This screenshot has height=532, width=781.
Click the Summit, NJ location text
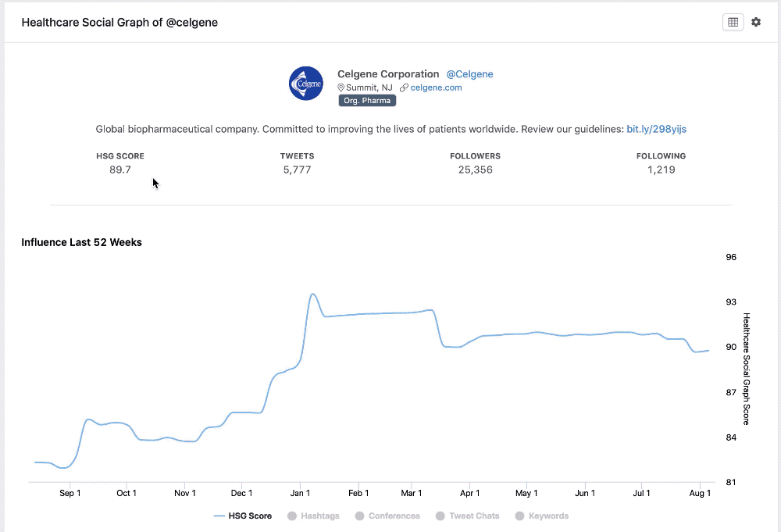pos(369,87)
